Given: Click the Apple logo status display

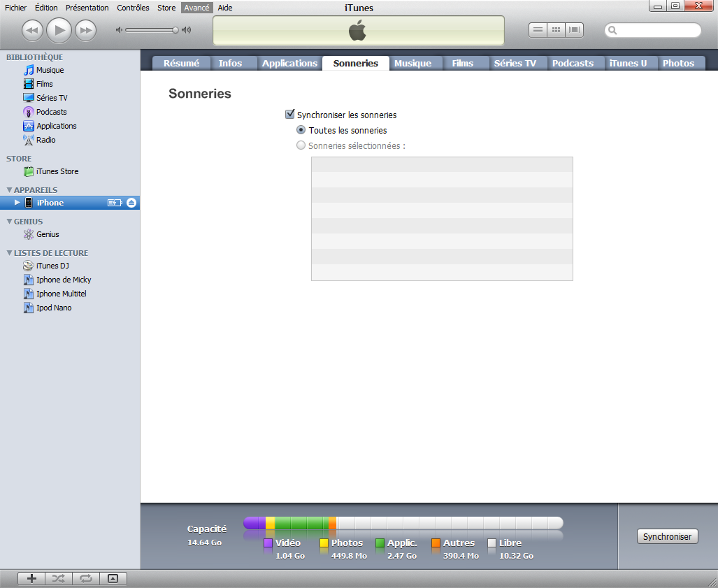Looking at the screenshot, I should point(359,31).
